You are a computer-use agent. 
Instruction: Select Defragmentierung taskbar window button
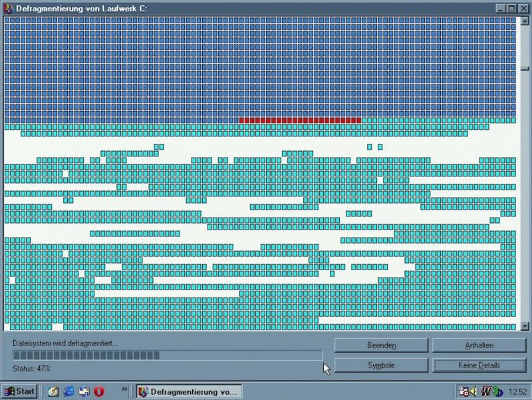(x=187, y=391)
